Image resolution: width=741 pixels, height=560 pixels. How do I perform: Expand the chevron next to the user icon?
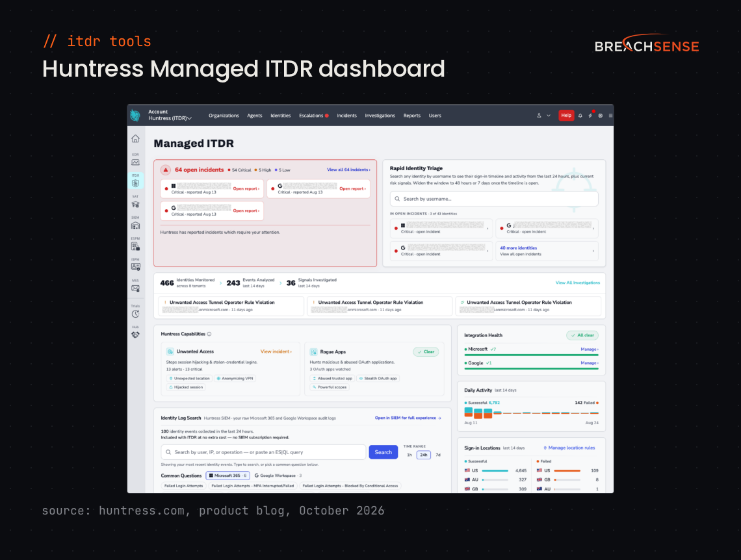click(549, 115)
